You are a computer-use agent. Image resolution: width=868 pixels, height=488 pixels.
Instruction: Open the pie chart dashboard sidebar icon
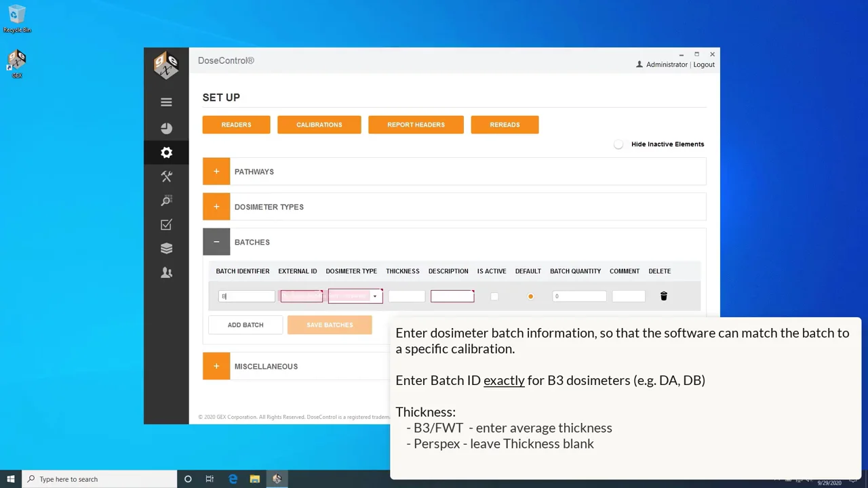(x=166, y=128)
